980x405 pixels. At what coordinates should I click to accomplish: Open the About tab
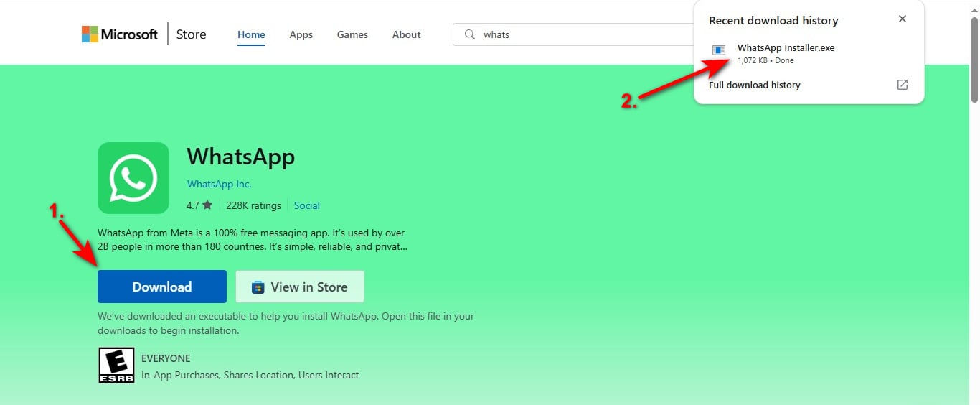[x=406, y=34]
